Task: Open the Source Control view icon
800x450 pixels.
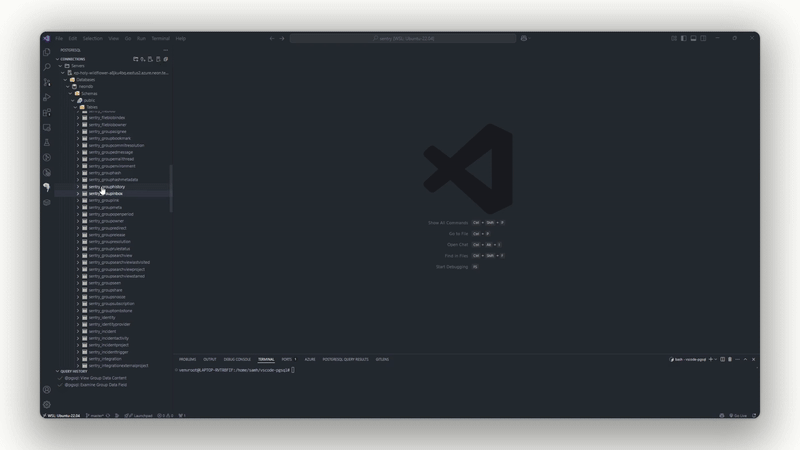Action: pos(47,82)
